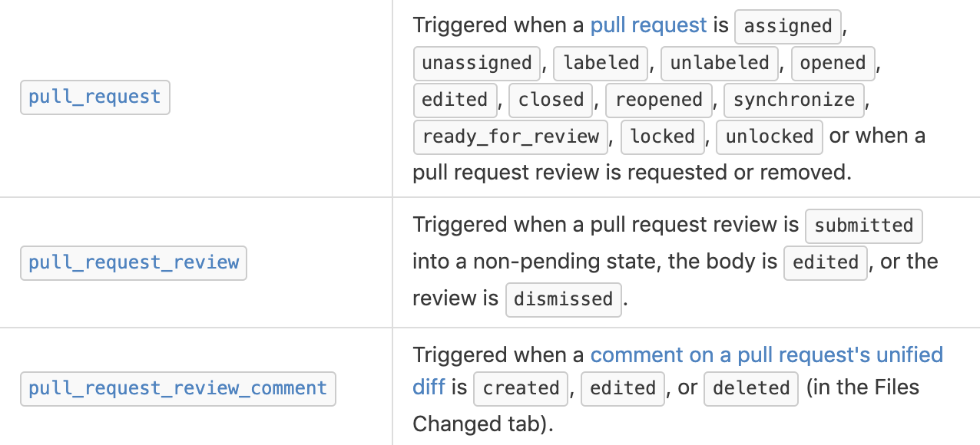This screenshot has height=445, width=980.
Task: Click the 'submitted' code tag
Action: click(x=863, y=226)
